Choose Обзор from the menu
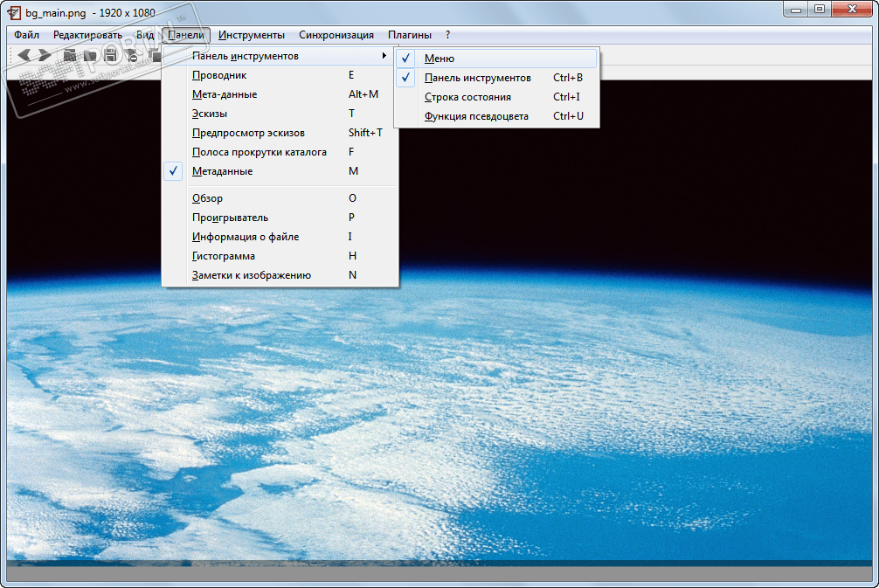The image size is (879, 588). 280,197
